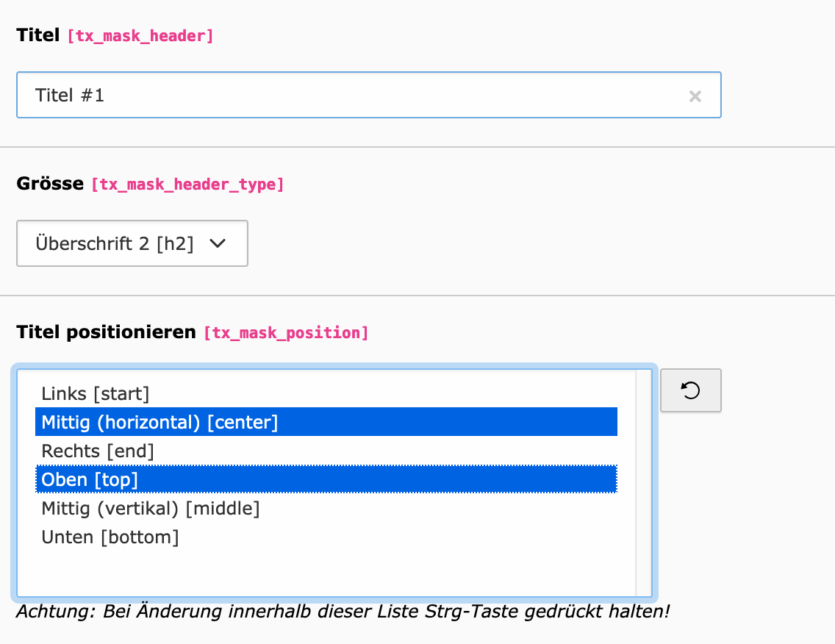Image resolution: width=835 pixels, height=644 pixels.
Task: Click the Achtung Strg-Taste hint text
Action: click(x=342, y=611)
